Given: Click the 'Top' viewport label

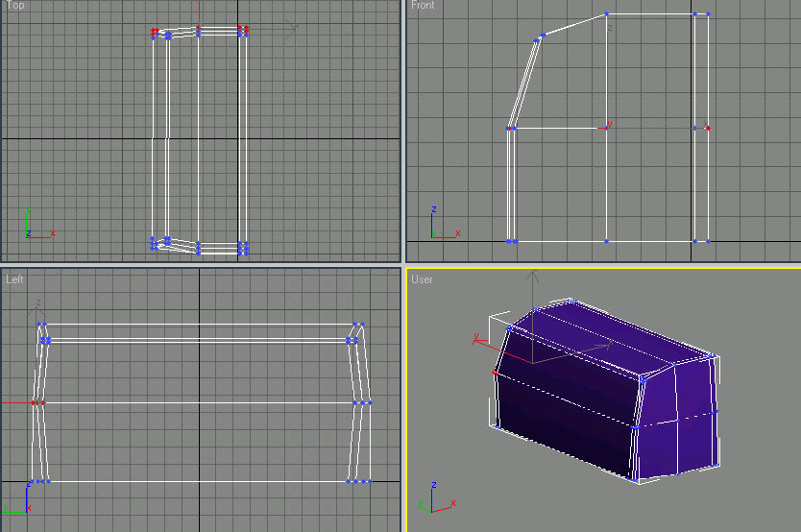Looking at the screenshot, I should (x=15, y=5).
